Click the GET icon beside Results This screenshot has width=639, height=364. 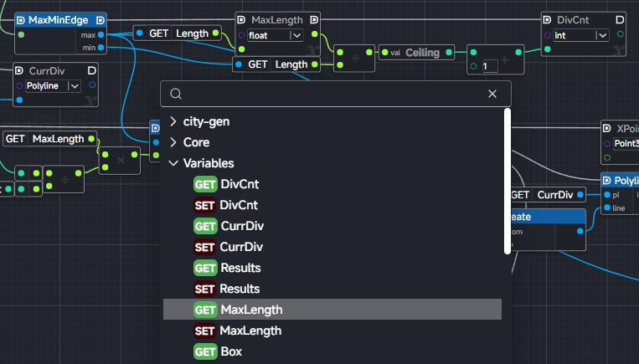[x=205, y=268]
